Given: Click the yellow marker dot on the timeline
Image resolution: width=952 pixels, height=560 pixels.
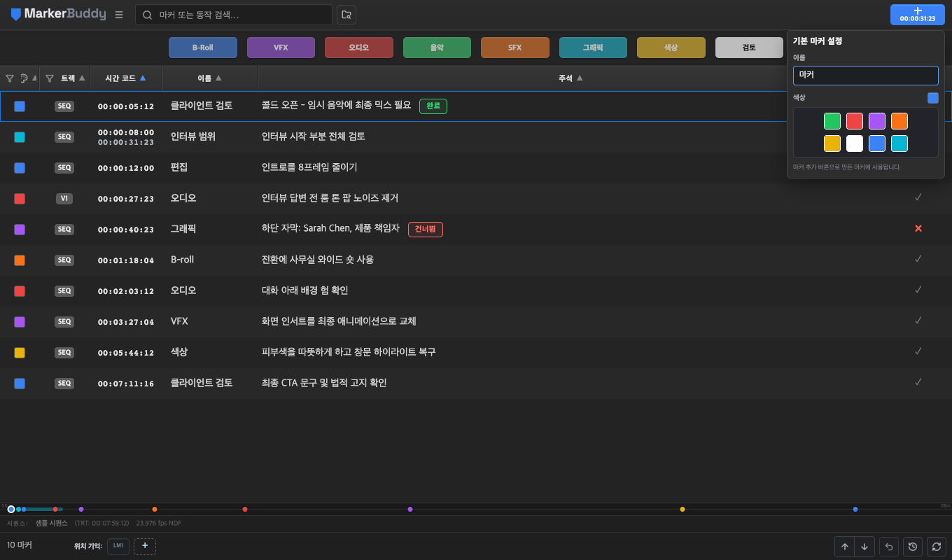Looking at the screenshot, I should pyautogui.click(x=682, y=509).
